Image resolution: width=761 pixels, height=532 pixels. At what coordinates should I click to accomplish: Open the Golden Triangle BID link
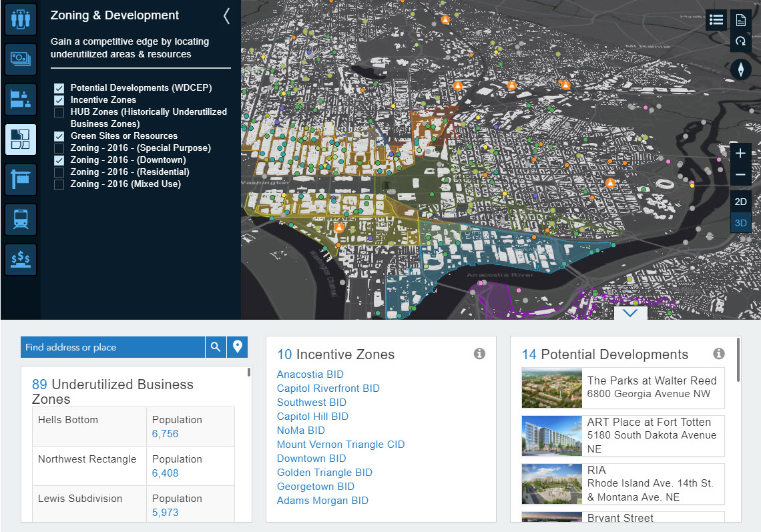[324, 473]
